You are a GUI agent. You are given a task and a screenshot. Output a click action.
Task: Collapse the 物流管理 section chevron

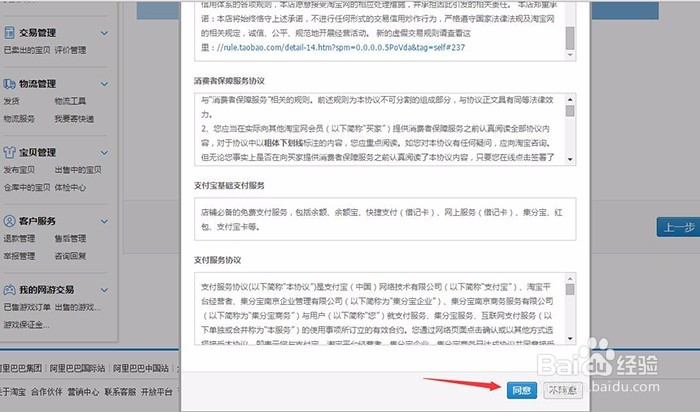click(104, 84)
